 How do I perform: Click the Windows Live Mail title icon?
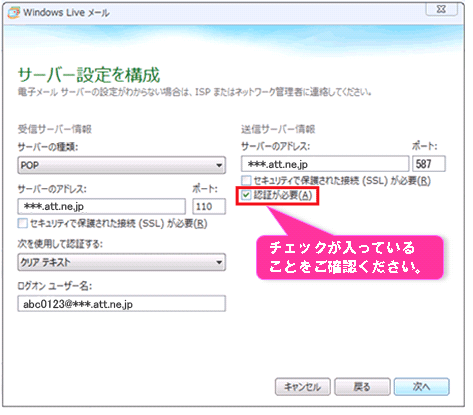point(13,12)
